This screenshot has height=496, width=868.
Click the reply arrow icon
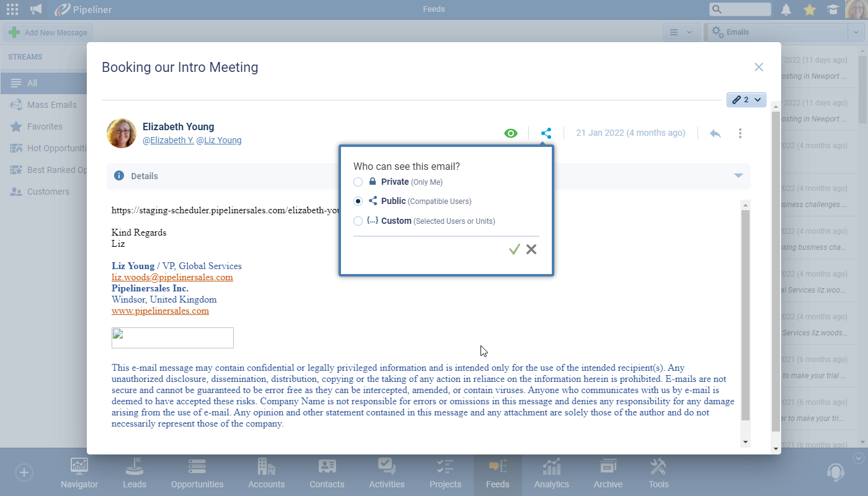pyautogui.click(x=715, y=133)
